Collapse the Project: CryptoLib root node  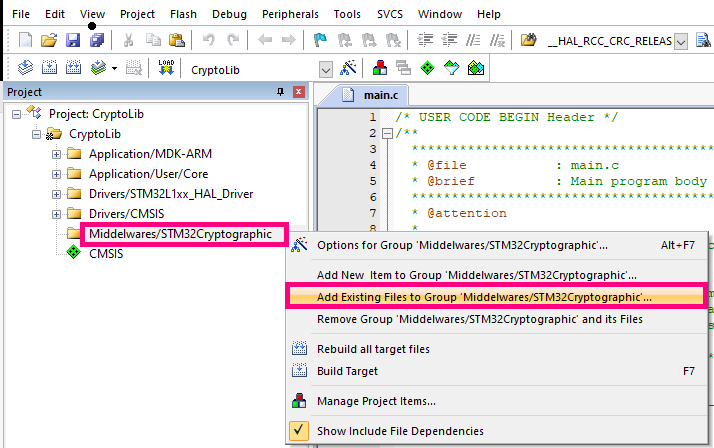[x=16, y=114]
